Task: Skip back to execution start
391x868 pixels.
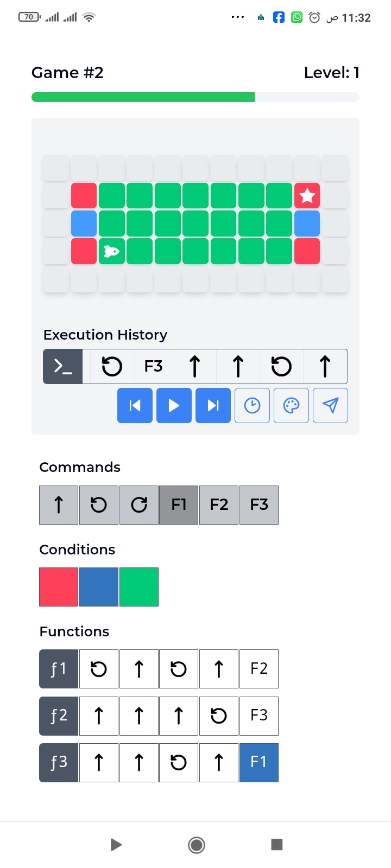Action: click(x=135, y=405)
